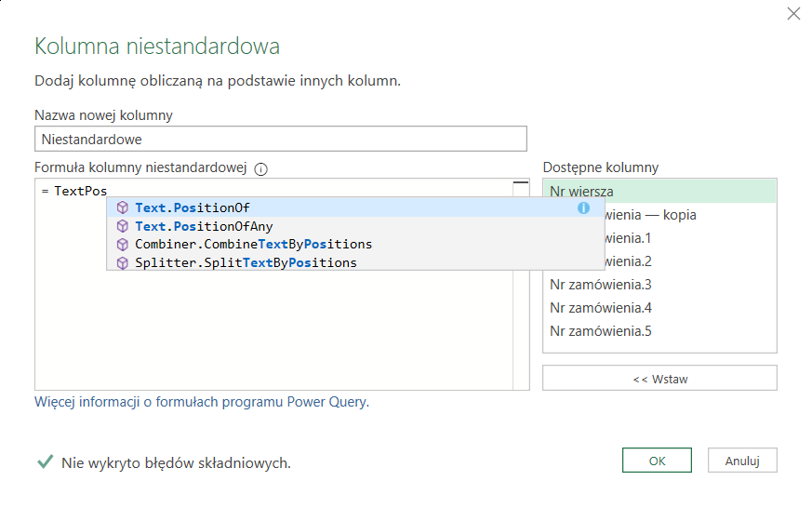Screen dimensions: 812x508
Task: Click the new column name field
Action: point(280,139)
